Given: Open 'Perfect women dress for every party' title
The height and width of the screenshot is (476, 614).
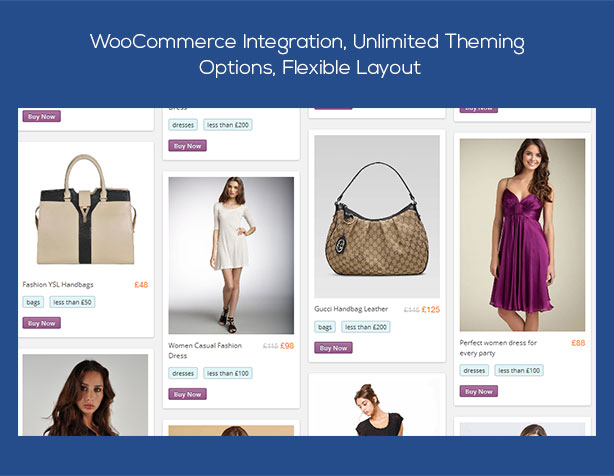Looking at the screenshot, I should (498, 348).
